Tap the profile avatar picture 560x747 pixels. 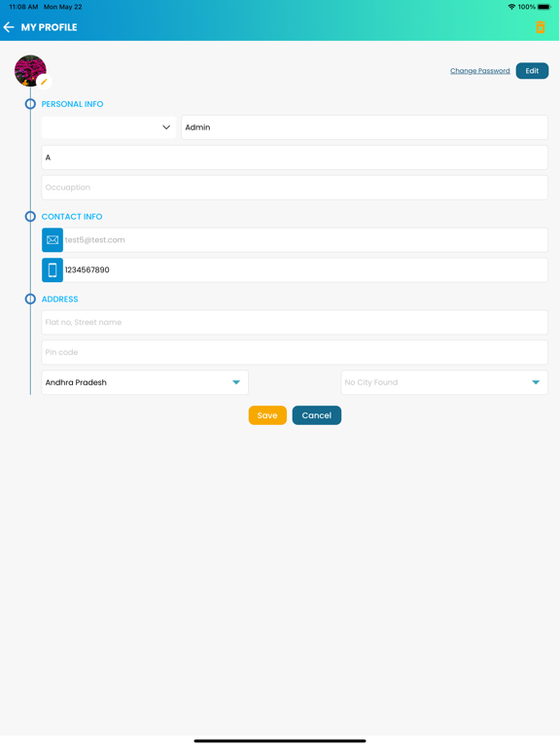point(30,70)
